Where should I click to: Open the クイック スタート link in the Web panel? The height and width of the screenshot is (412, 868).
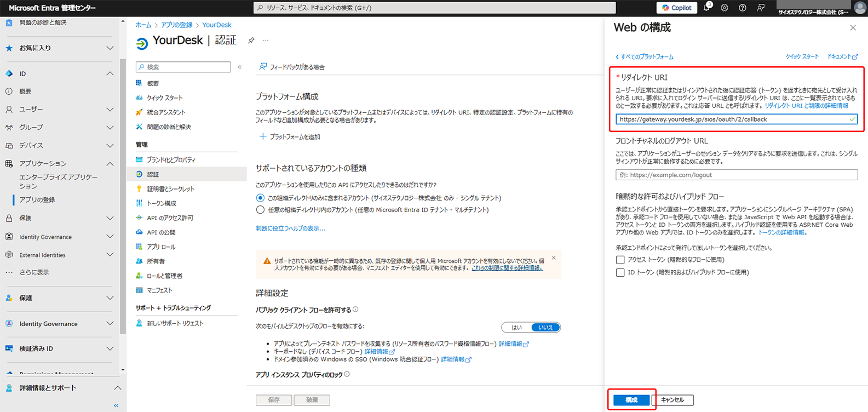[802, 56]
